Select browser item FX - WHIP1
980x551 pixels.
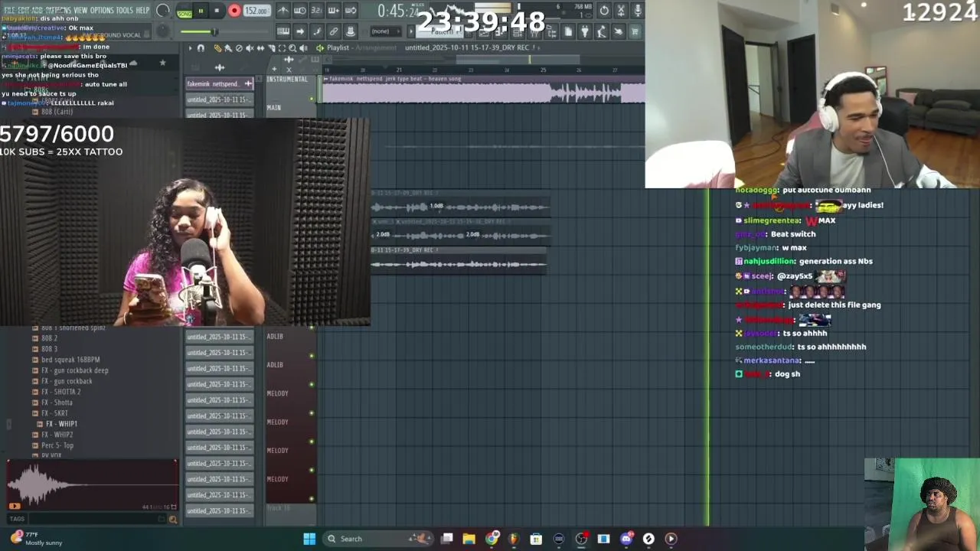pos(61,424)
